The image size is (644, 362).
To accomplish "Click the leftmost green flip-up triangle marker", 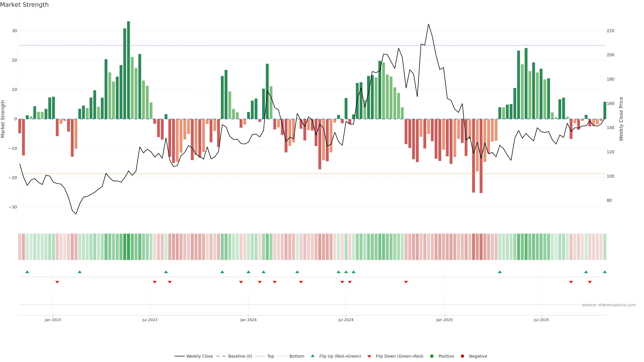I will coord(27,272).
